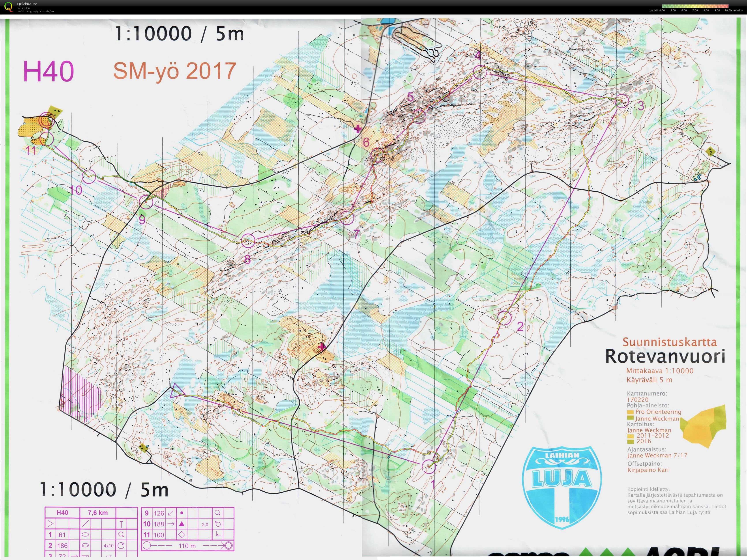The height and width of the screenshot is (560, 747).
Task: Click the 10:00 min/km scale label
Action: (734, 10)
